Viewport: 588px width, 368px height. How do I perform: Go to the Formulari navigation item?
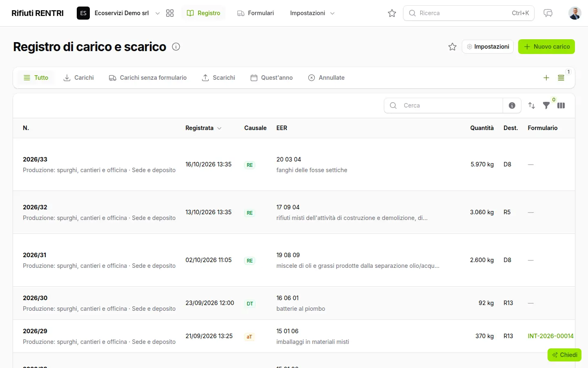point(256,13)
